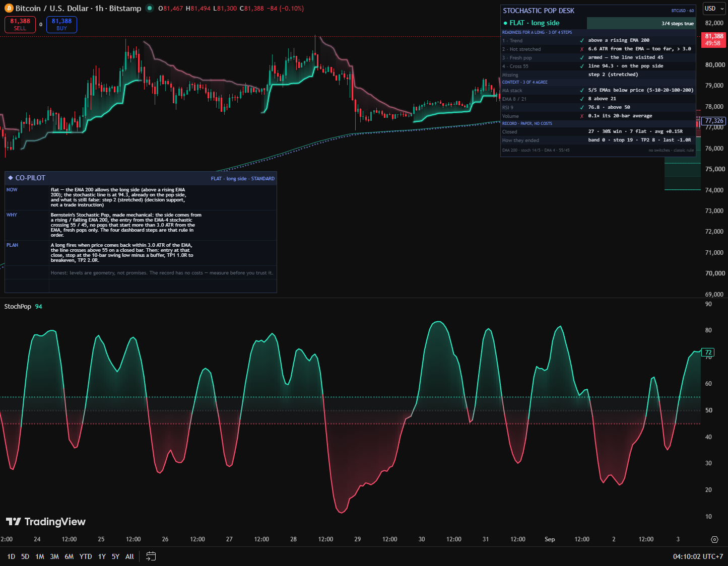Image resolution: width=728 pixels, height=566 pixels.
Task: Open symbol search via Bitcoin / U.S. Dollar title
Action: coord(78,9)
